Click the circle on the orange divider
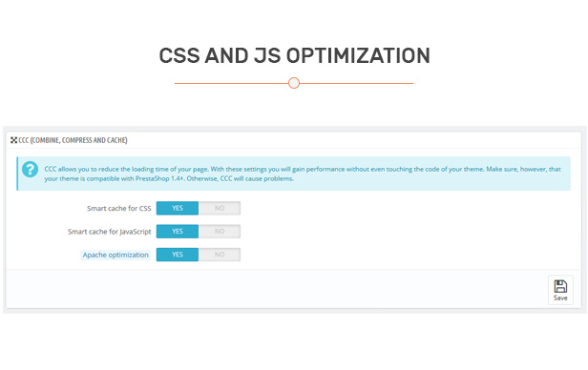This screenshot has height=370, width=588. [x=294, y=83]
